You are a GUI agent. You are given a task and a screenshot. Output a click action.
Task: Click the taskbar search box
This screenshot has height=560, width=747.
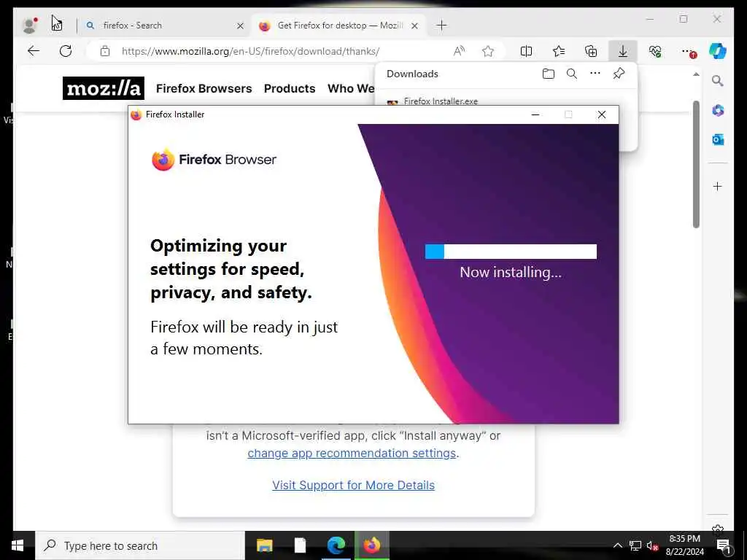tap(140, 545)
